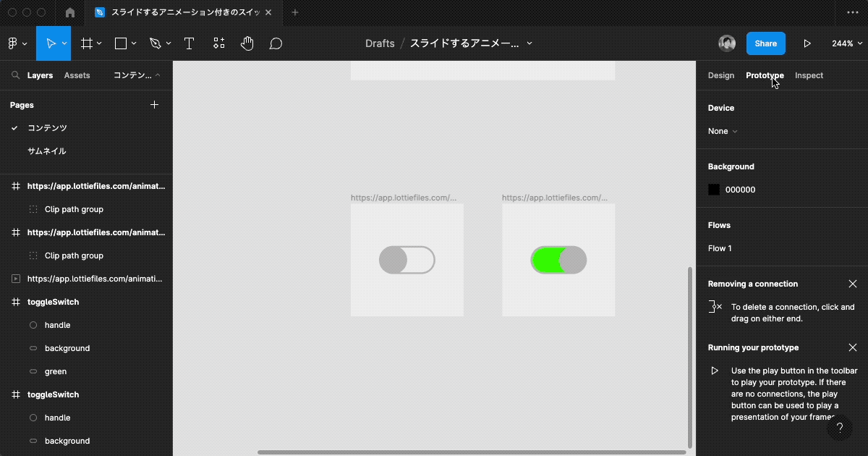Switch to the Assets tab
The image size is (868, 456).
(x=77, y=75)
